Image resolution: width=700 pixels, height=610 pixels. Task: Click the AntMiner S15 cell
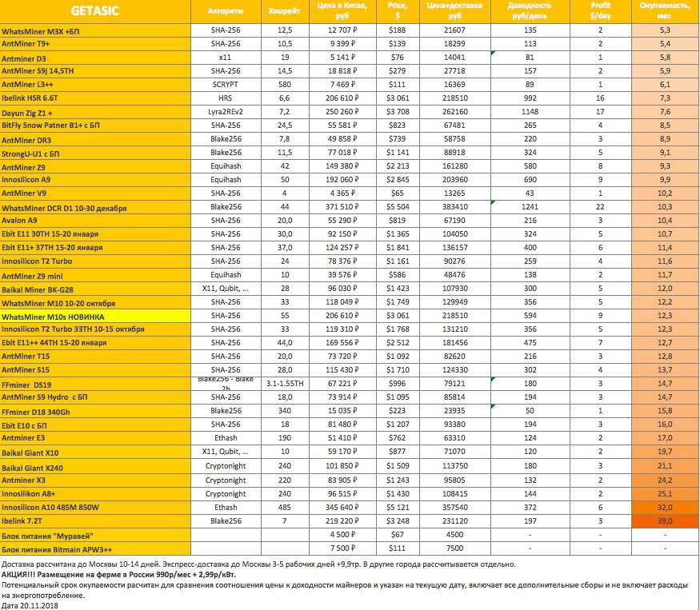(95, 370)
